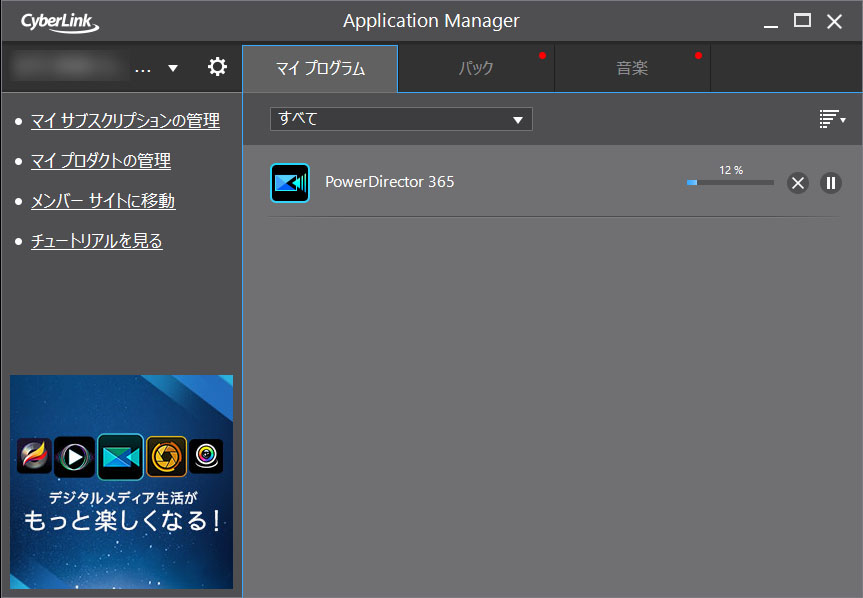Click the PowerDirector 365 program name
This screenshot has width=863, height=598.
[390, 182]
